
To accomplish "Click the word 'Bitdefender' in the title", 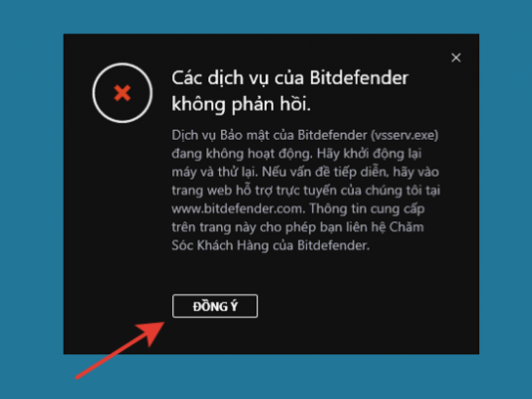I will (359, 78).
